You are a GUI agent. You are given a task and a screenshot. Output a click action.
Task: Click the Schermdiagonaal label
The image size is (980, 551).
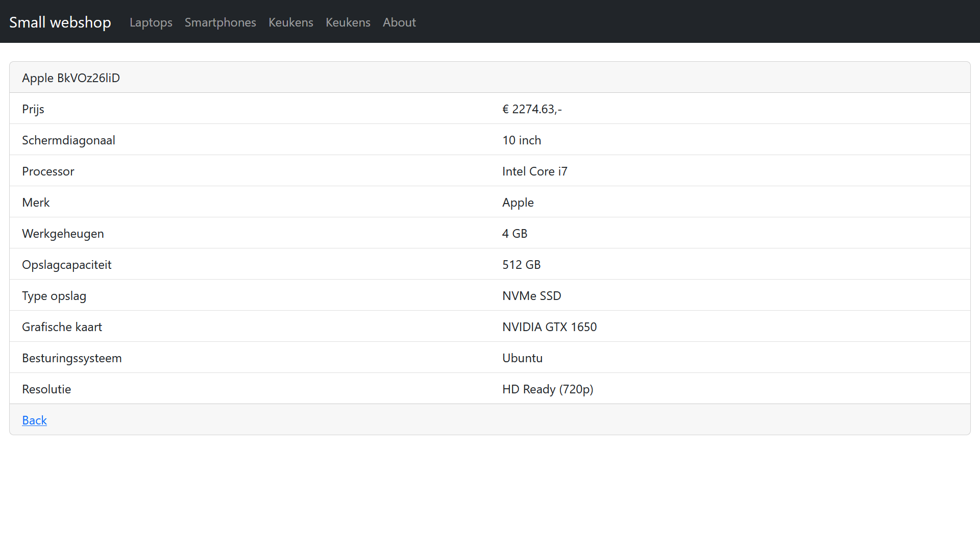(x=68, y=140)
